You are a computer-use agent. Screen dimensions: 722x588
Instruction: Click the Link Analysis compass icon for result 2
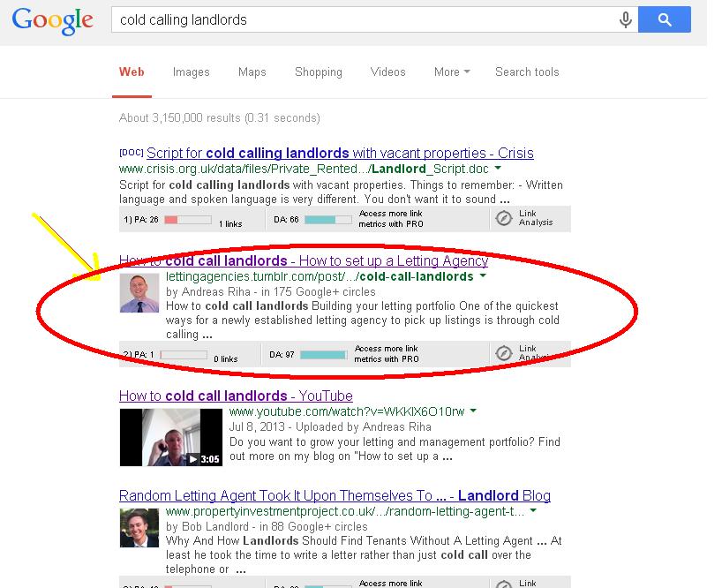tap(504, 353)
